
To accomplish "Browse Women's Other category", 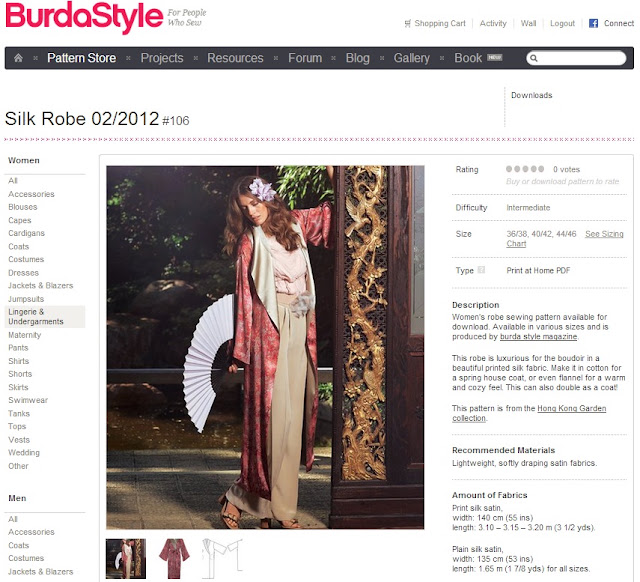I will coord(18,466).
